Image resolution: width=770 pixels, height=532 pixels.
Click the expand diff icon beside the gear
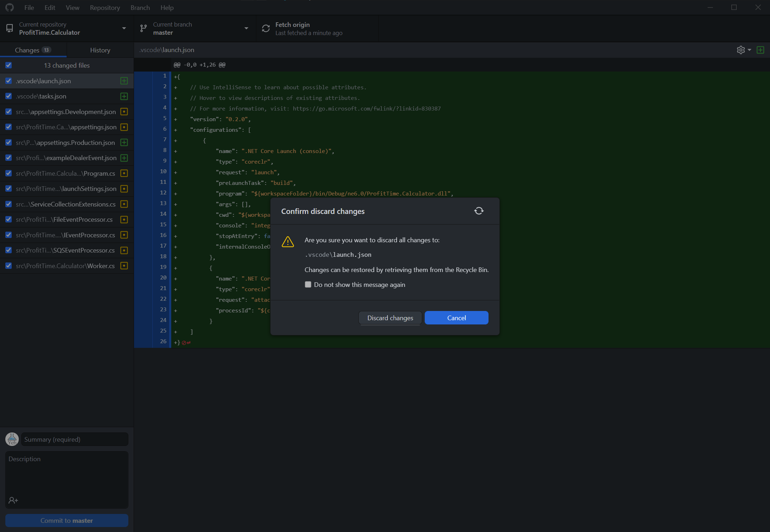760,50
